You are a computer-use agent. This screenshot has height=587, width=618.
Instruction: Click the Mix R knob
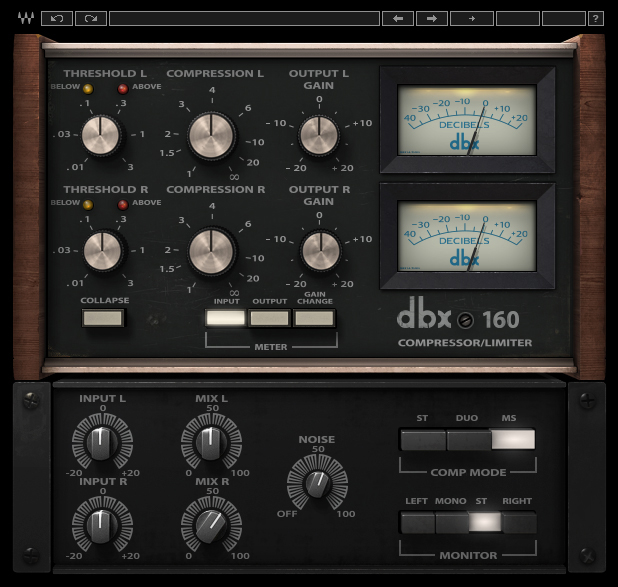(x=211, y=526)
